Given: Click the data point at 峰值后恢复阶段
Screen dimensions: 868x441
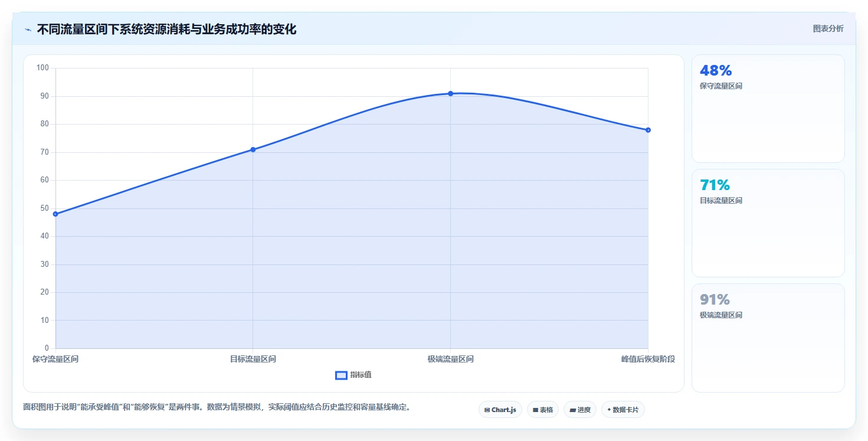Looking at the screenshot, I should pyautogui.click(x=648, y=130).
